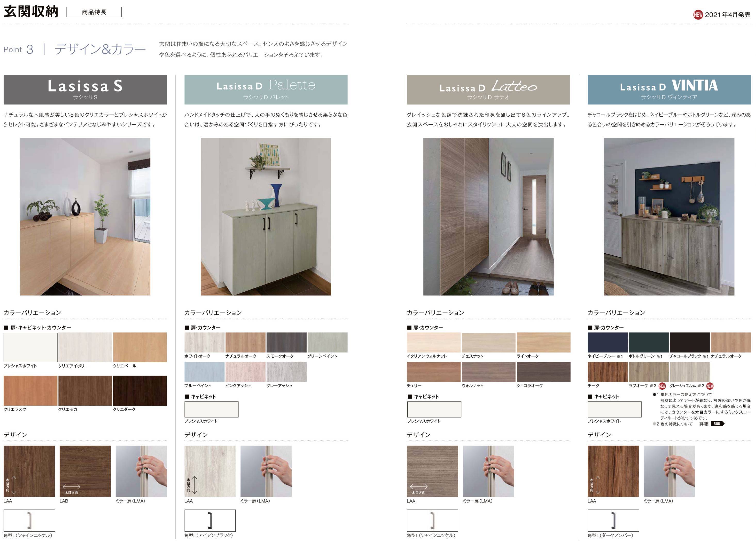Click Palette ミラー扉(LMA) thumbnail
This screenshot has height=543, width=756.
[x=266, y=471]
